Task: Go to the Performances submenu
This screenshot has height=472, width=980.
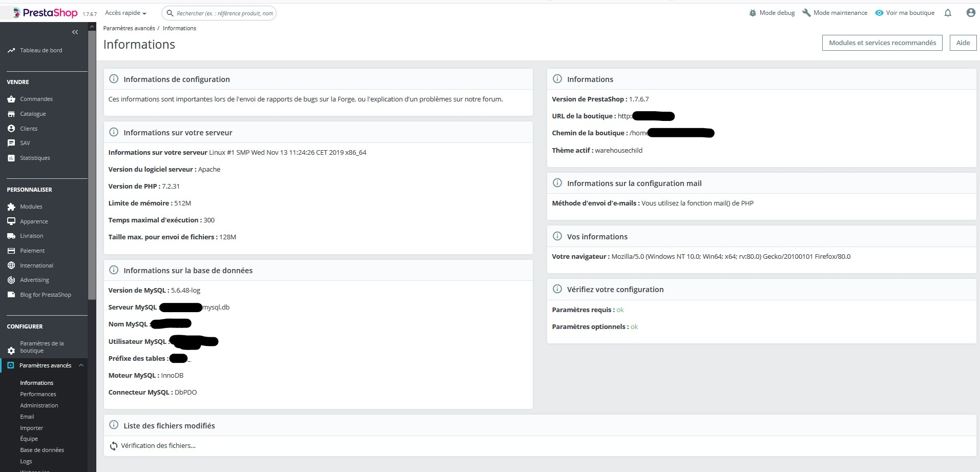Action: click(x=38, y=394)
